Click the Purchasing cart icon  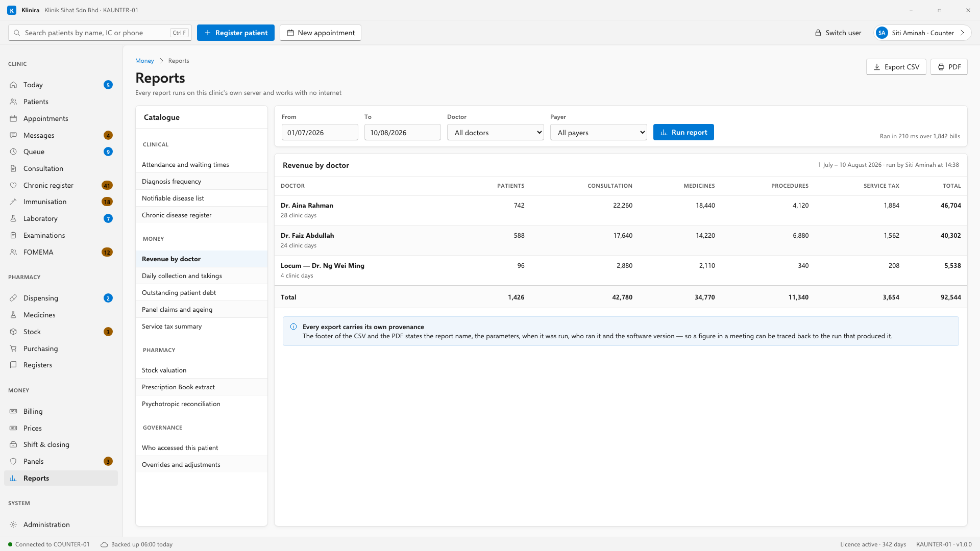13,348
